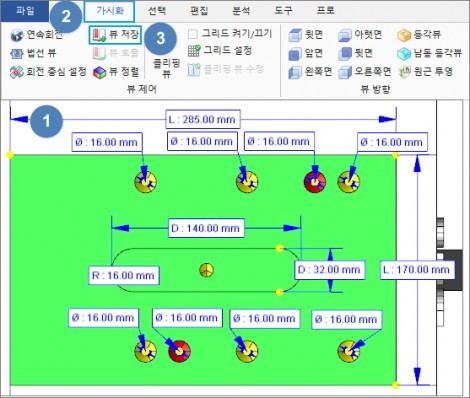Switch to 윗면 view direction
Image resolution: width=470 pixels, height=398 pixels.
305,35
